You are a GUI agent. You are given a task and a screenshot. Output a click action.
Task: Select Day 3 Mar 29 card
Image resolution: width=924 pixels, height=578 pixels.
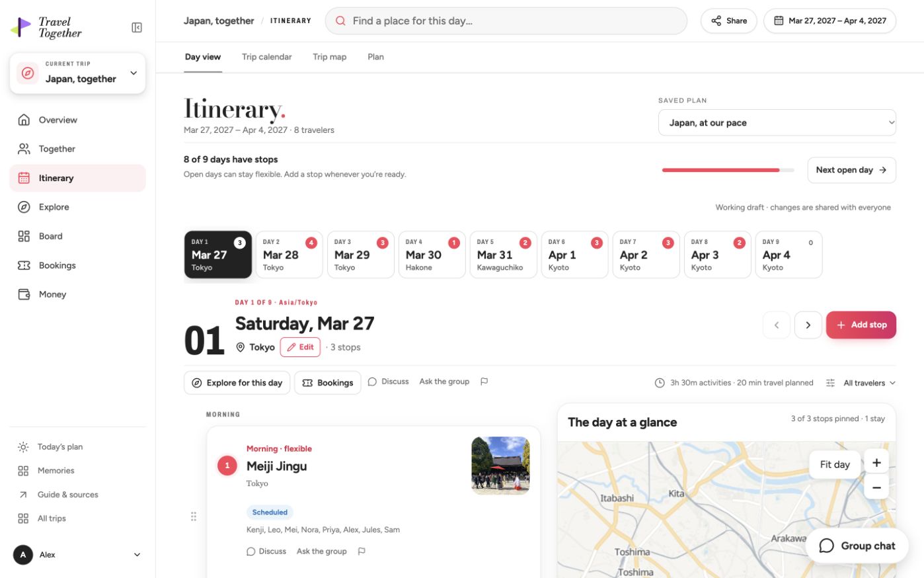tap(361, 255)
